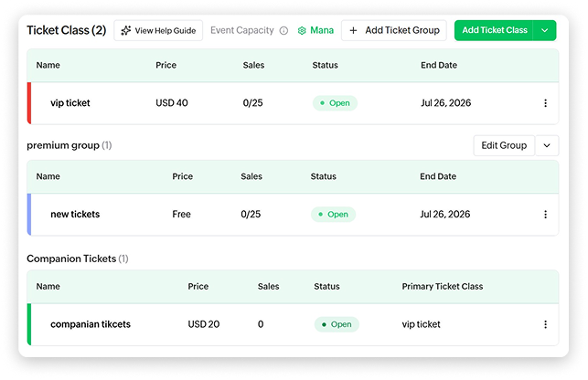Select the new tickets row name
The height and width of the screenshot is (380, 588).
(x=75, y=215)
